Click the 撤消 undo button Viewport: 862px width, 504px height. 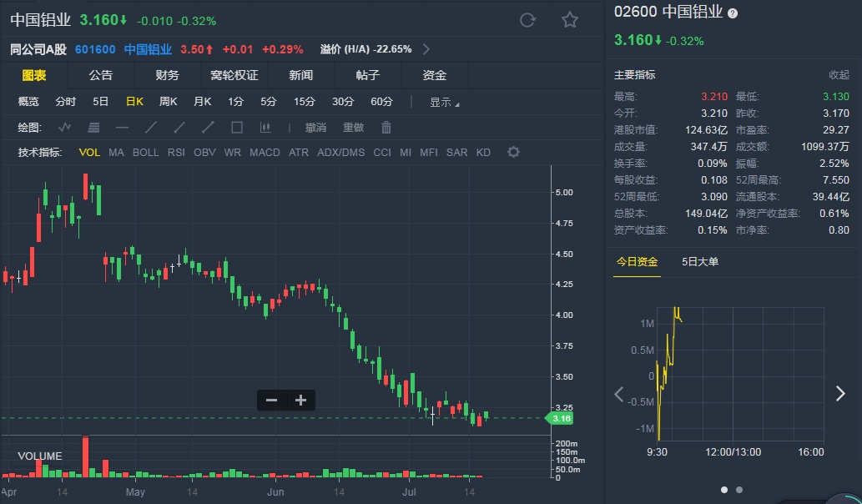click(315, 128)
